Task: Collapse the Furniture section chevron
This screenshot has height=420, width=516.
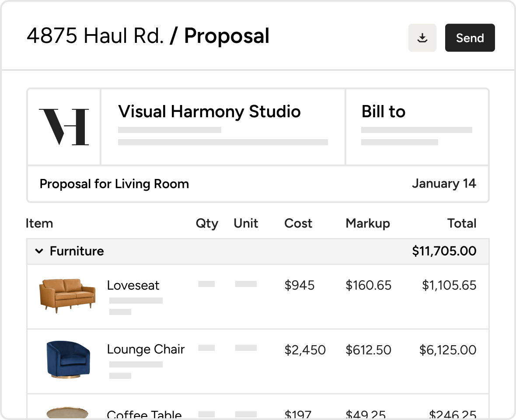Action: coord(39,251)
